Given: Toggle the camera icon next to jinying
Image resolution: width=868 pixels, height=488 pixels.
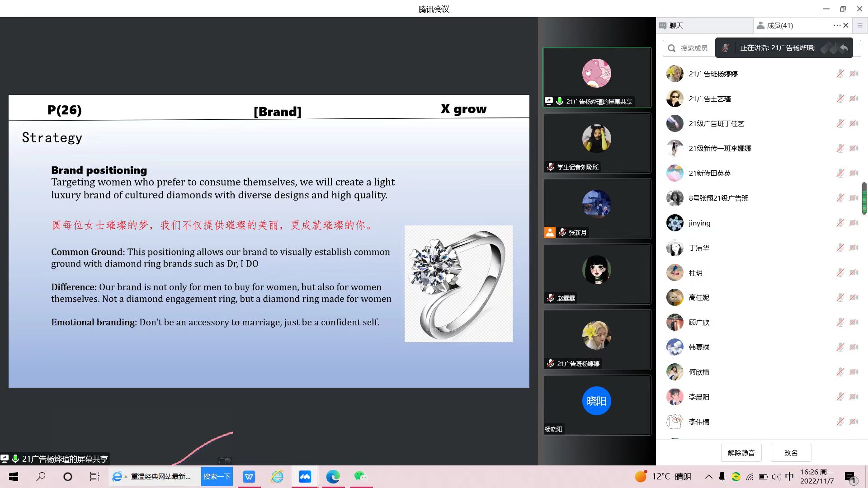Looking at the screenshot, I should (x=854, y=223).
